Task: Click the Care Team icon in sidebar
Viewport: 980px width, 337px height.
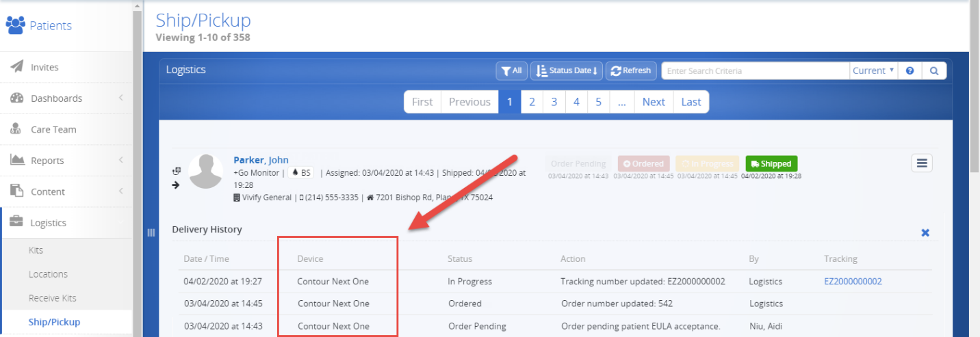Action: pyautogui.click(x=16, y=129)
